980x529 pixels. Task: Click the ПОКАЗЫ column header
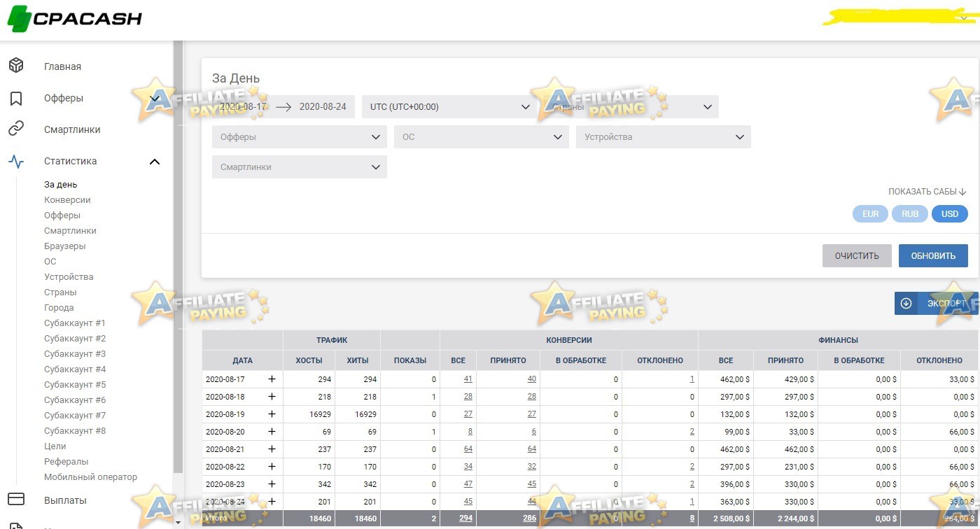tap(410, 360)
